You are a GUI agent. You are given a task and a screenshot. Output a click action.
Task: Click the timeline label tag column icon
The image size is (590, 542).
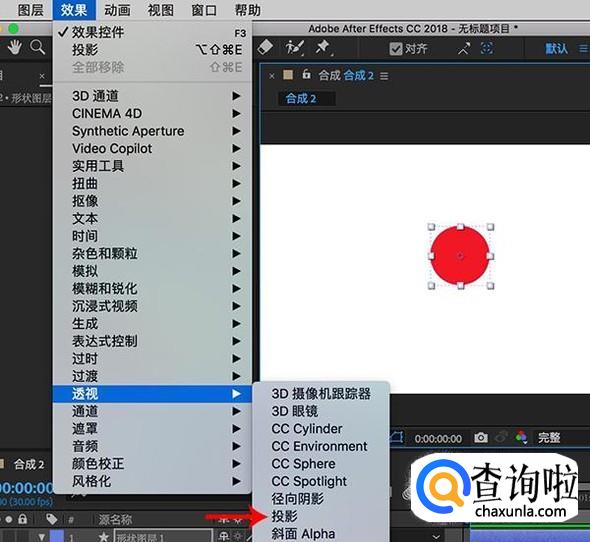[52, 519]
